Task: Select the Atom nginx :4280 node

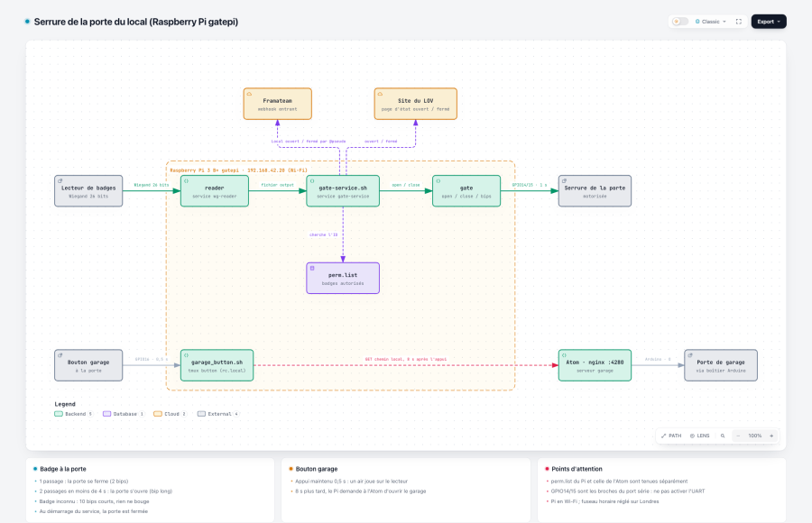Action: [595, 365]
